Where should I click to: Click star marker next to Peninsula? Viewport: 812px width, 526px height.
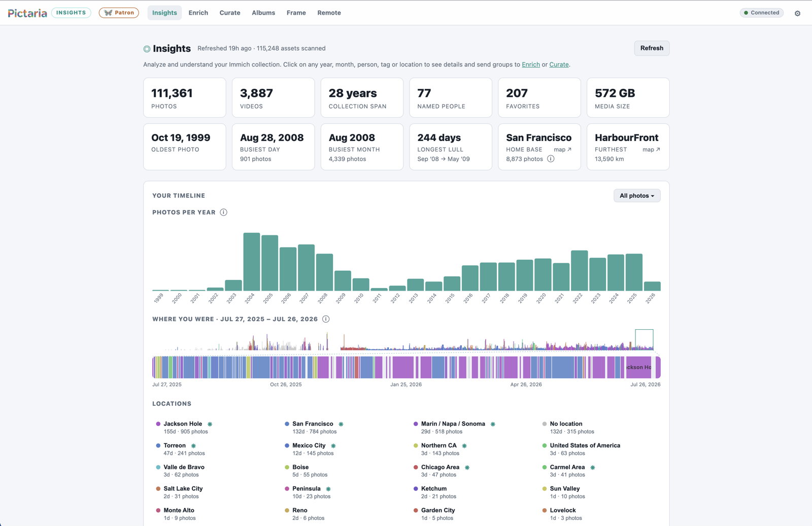[328, 489]
